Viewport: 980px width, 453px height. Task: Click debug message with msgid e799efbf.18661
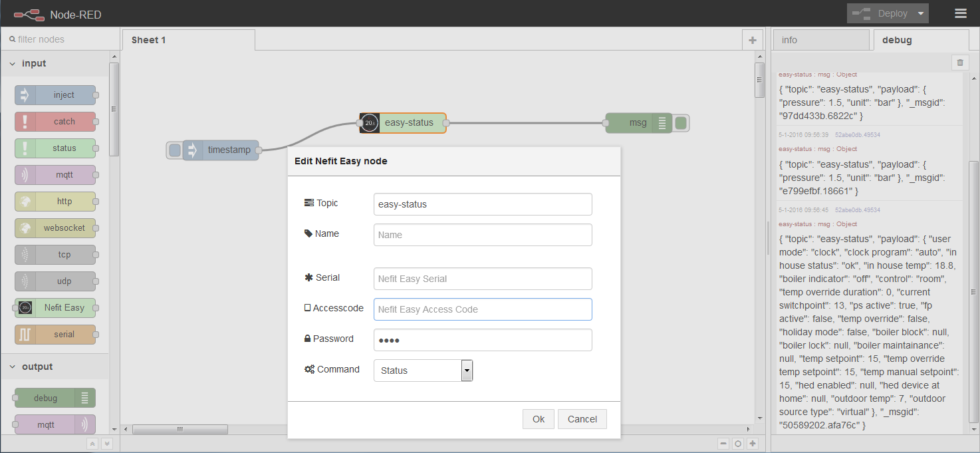tap(870, 178)
